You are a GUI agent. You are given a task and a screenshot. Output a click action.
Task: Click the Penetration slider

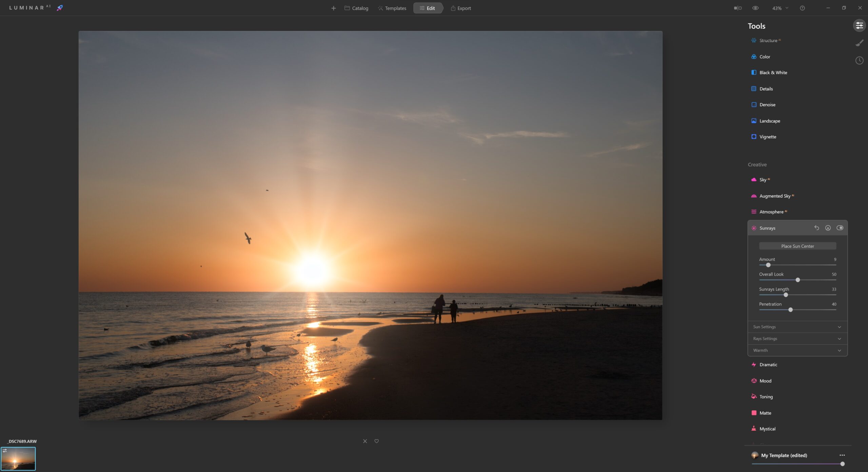coord(797,310)
